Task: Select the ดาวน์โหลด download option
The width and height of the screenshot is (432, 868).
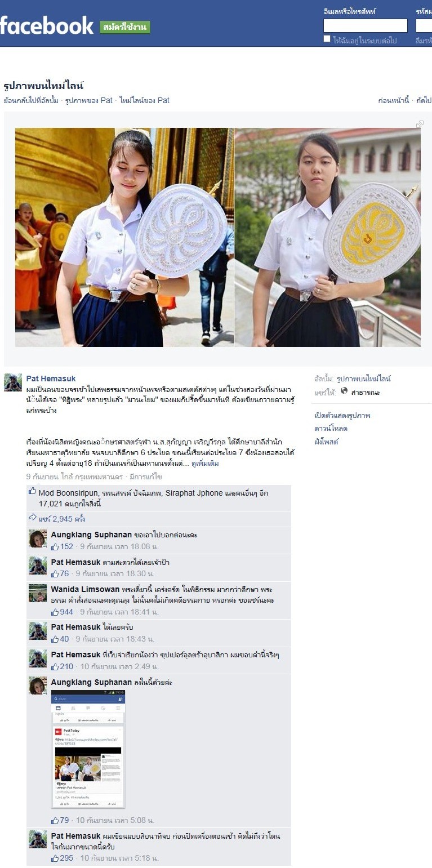Action: click(x=331, y=429)
